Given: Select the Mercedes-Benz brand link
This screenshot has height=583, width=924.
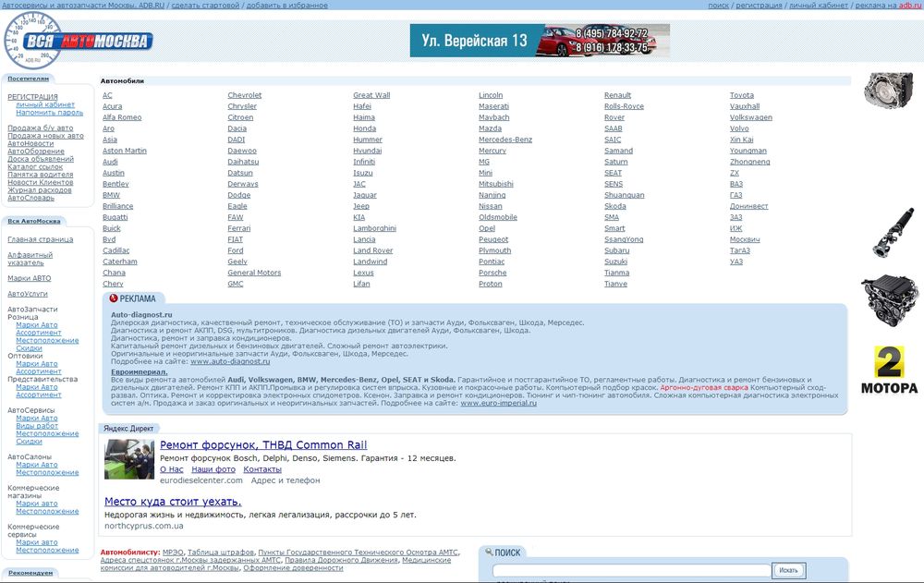Looking at the screenshot, I should coord(505,140).
